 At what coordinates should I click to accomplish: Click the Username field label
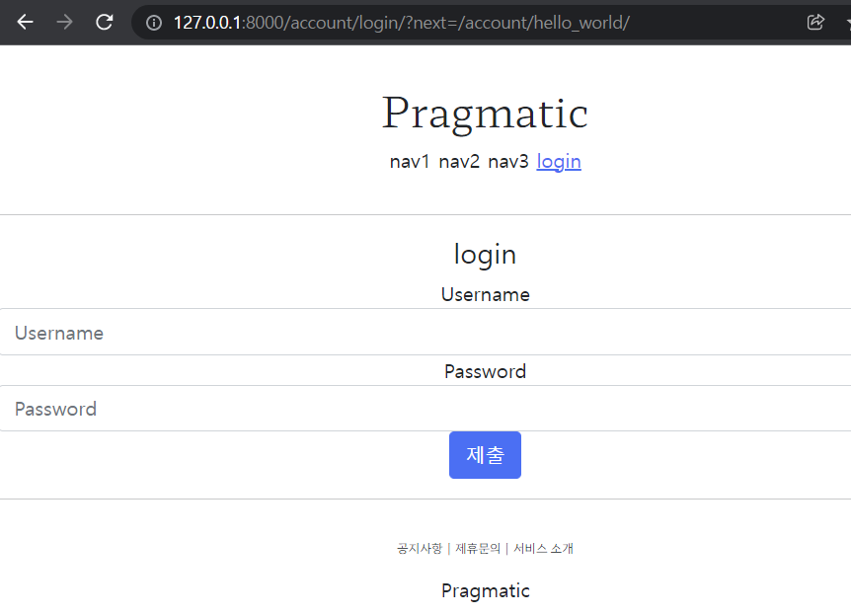pos(485,295)
